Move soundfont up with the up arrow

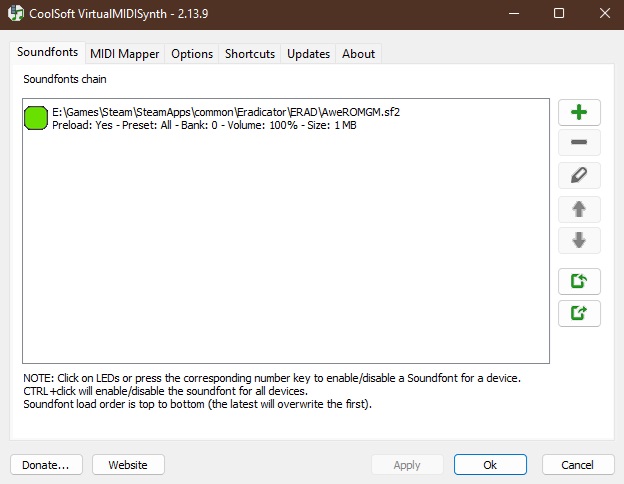click(579, 209)
